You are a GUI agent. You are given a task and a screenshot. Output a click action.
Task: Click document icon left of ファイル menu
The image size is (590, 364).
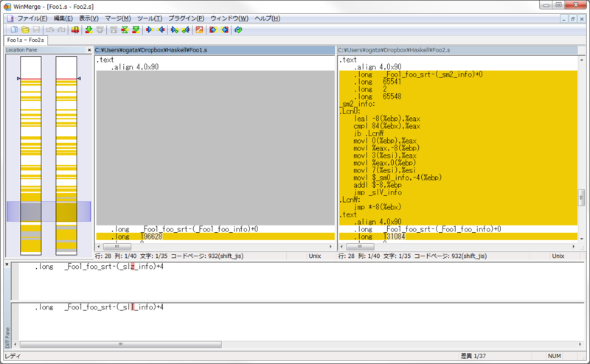[10, 18]
